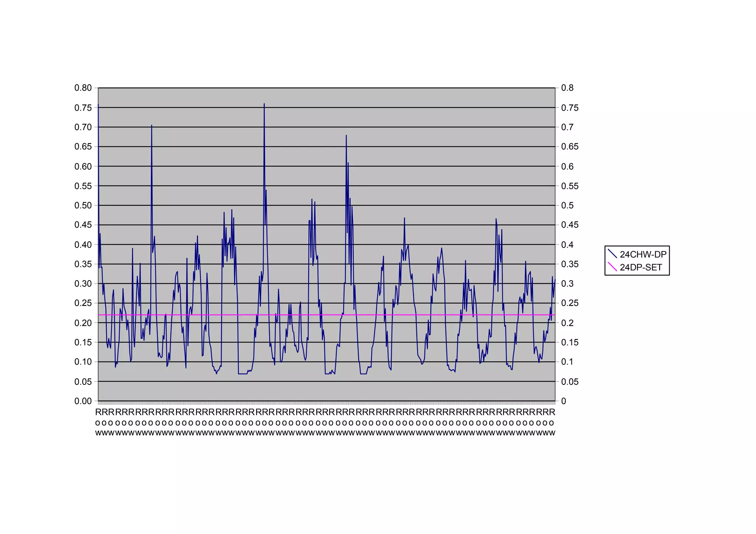Select the tallest peak near 0.76 mid-chart
Screen dimensions: 756x534
point(264,104)
